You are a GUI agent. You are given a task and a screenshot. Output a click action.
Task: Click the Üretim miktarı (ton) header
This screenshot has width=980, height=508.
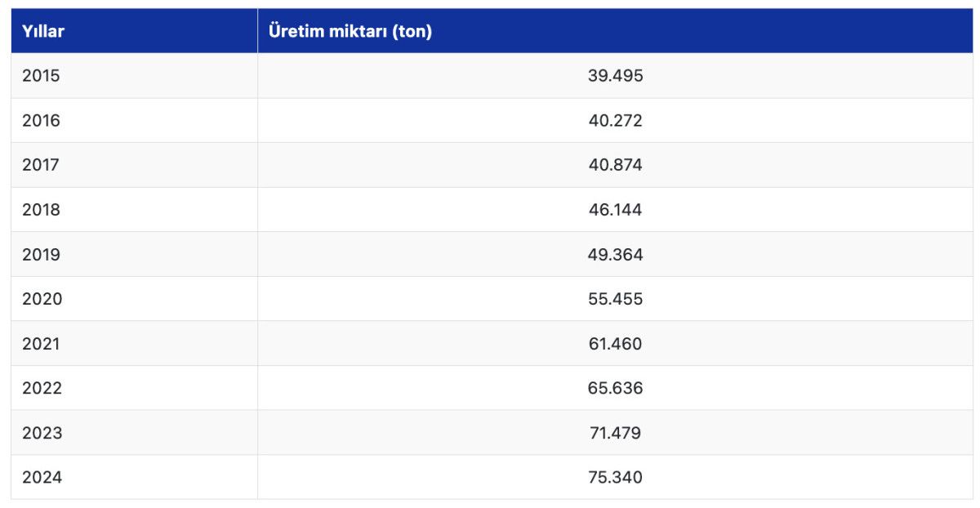point(350,32)
